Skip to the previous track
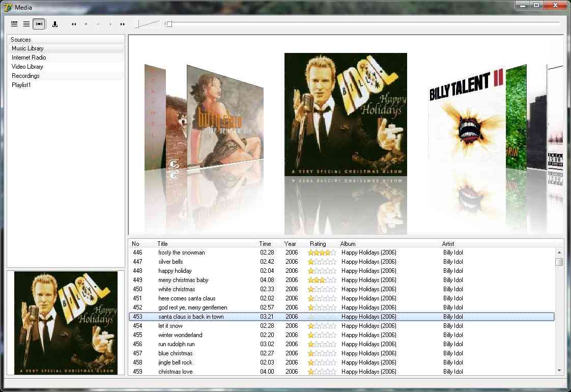The image size is (571, 392). 74,24
